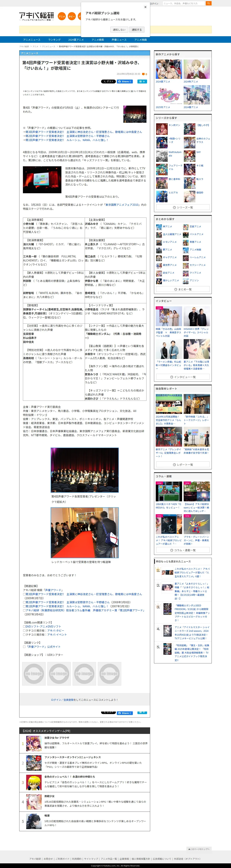Screen dimensions: 231x868
Task: Open the stage screen photo thumbnail
Action: click(42, 180)
